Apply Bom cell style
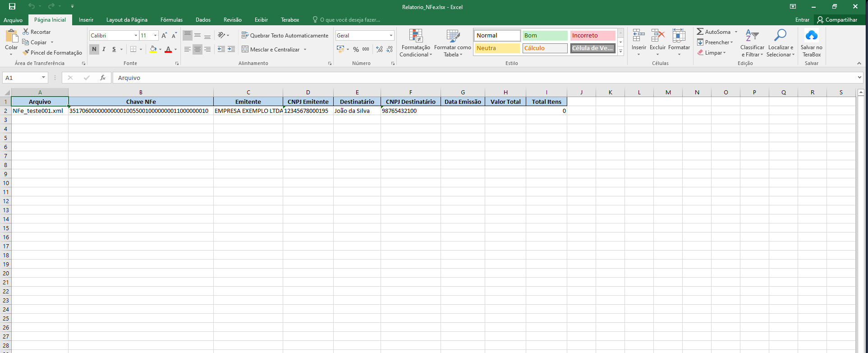The width and height of the screenshot is (868, 353). (x=545, y=35)
